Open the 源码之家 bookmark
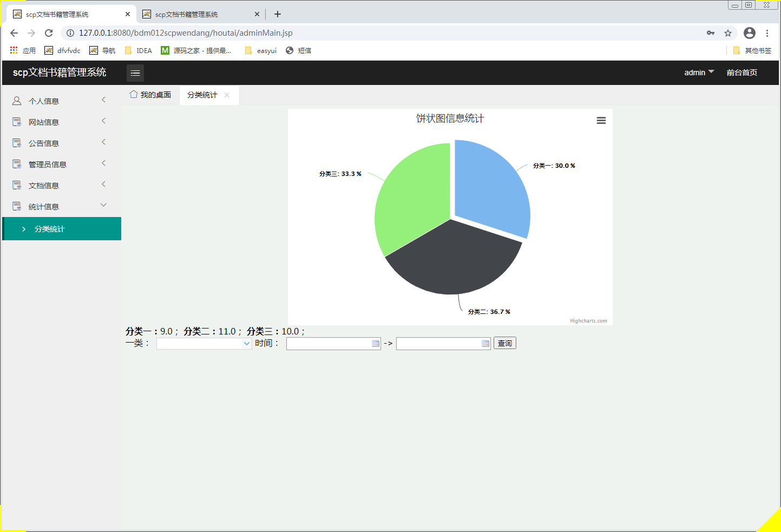 196,50
